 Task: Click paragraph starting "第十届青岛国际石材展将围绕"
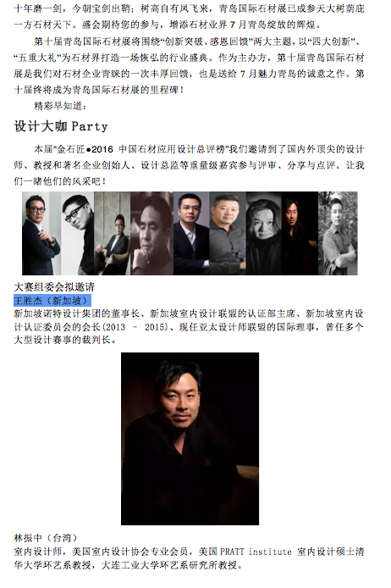(x=189, y=65)
